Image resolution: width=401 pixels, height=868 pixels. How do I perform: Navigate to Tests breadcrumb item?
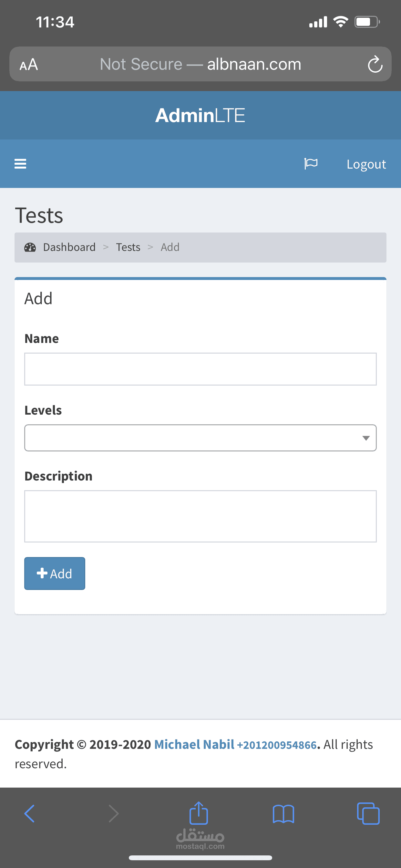tap(128, 247)
